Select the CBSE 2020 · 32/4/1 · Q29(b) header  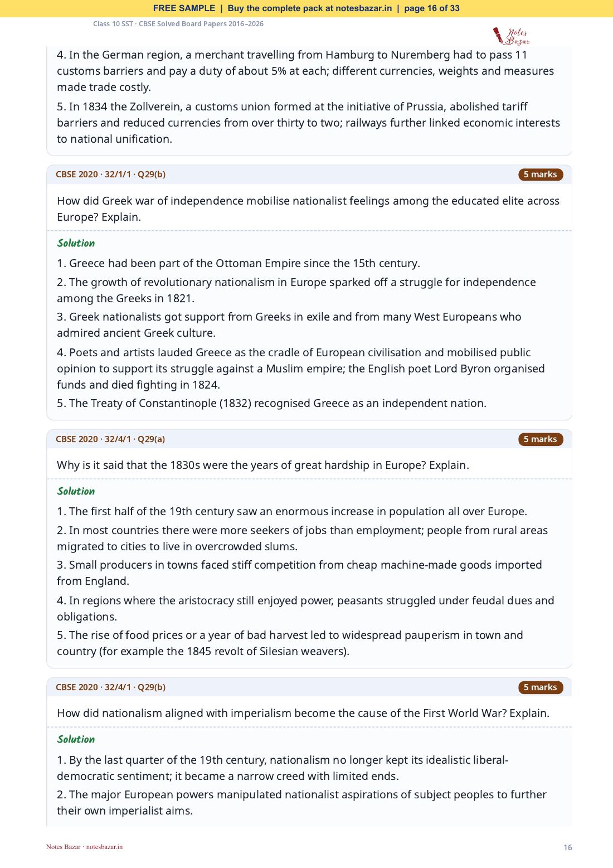coord(110,687)
